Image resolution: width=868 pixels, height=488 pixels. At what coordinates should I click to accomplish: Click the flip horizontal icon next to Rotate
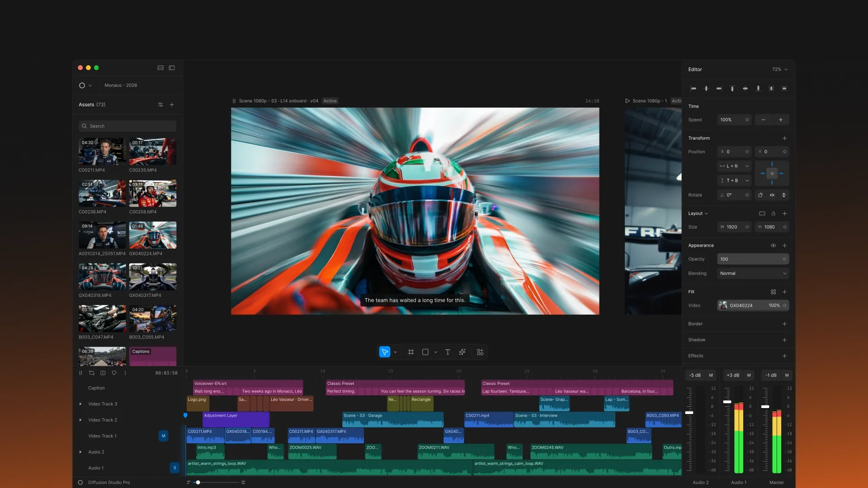pyautogui.click(x=772, y=195)
